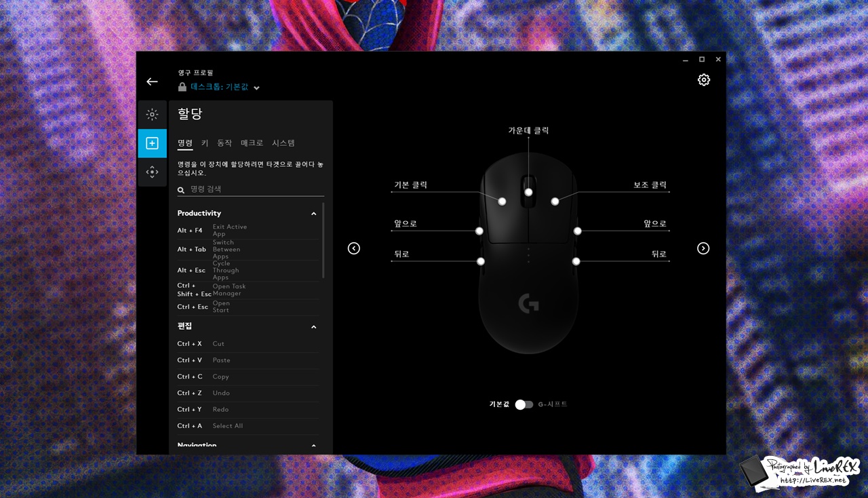The width and height of the screenshot is (868, 498).
Task: Select the assignments plus sidebar icon
Action: point(152,143)
